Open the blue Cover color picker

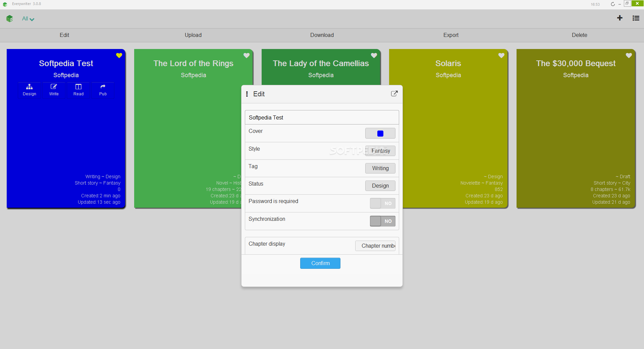coord(380,133)
